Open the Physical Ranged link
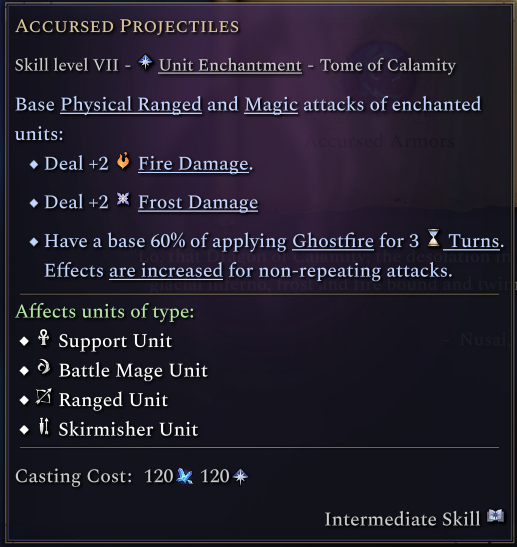Viewport: 517px width, 547px height. pyautogui.click(x=131, y=105)
